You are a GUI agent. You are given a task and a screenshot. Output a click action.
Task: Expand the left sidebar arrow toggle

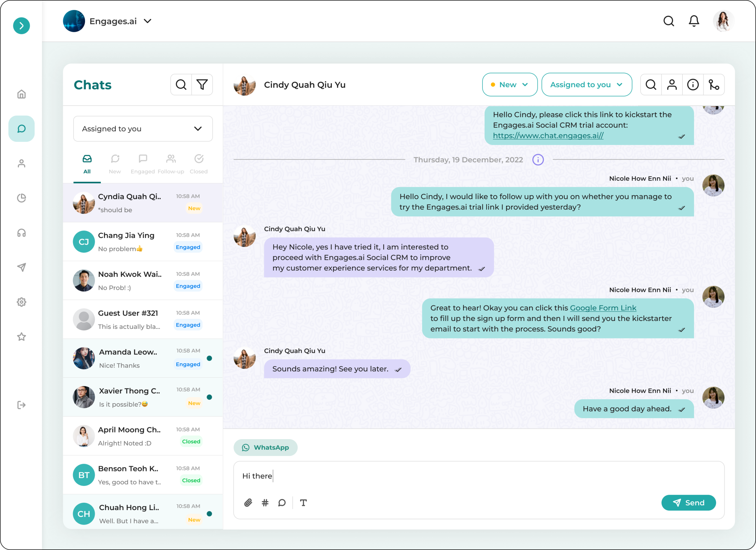click(x=21, y=26)
